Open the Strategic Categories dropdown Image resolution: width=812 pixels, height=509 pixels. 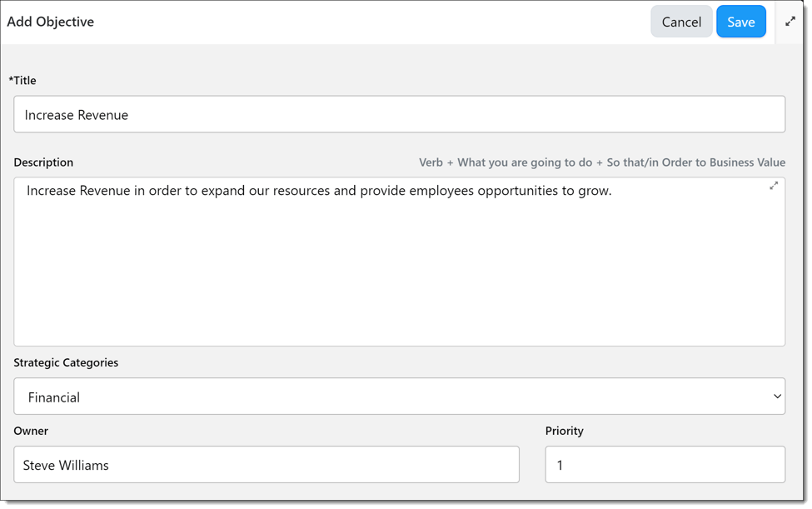399,397
